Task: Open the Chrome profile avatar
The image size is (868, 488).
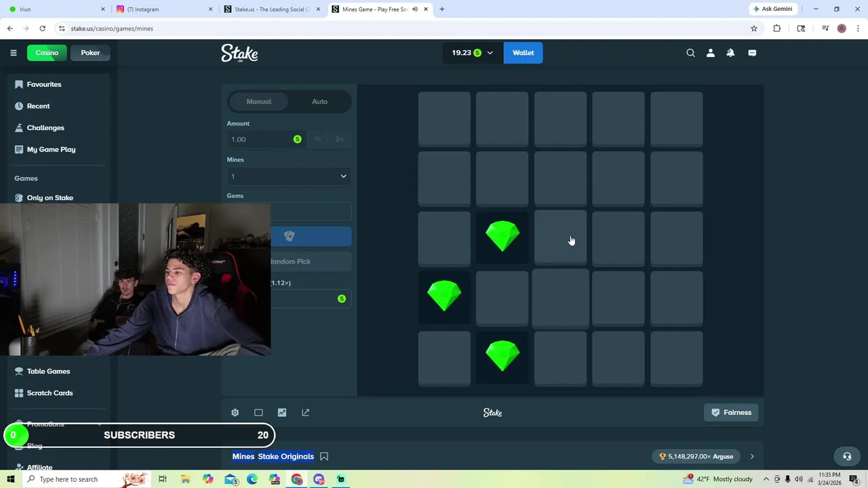Action: [842, 28]
